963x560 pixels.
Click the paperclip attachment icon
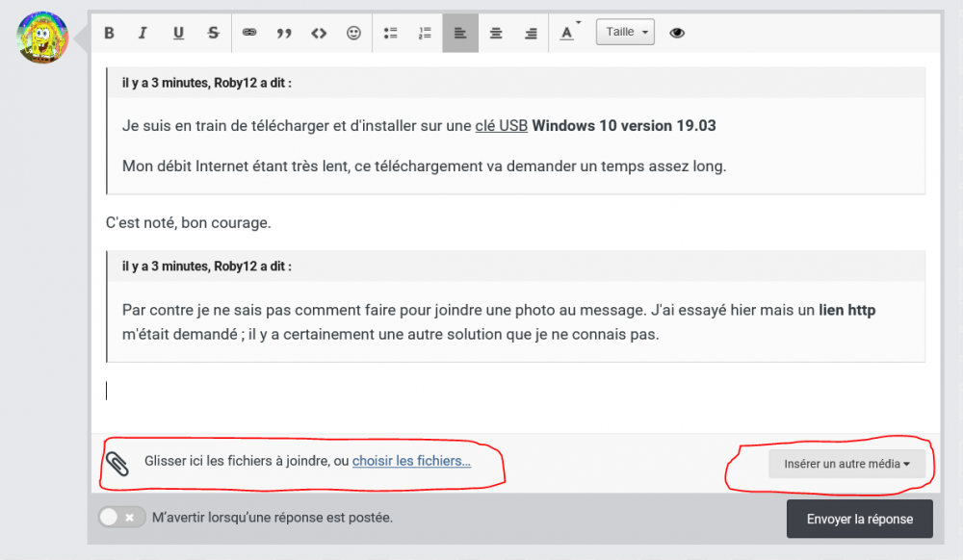tap(117, 464)
